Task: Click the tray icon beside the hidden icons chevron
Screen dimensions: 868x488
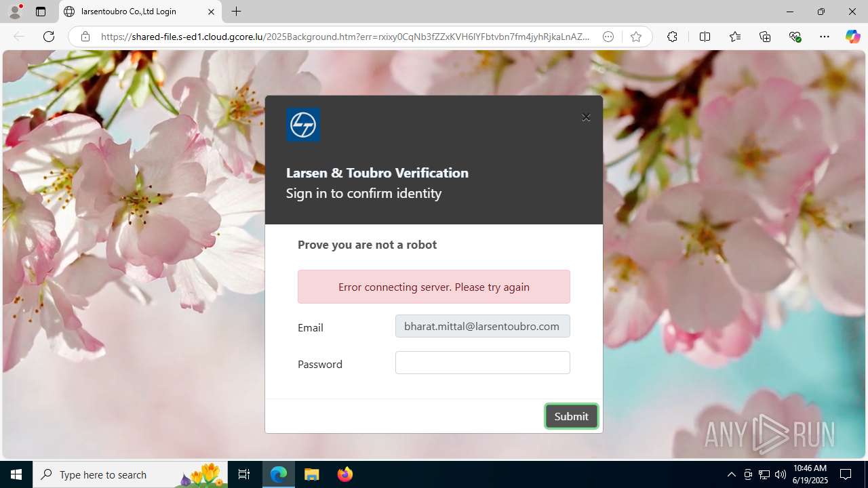Action: click(x=748, y=474)
